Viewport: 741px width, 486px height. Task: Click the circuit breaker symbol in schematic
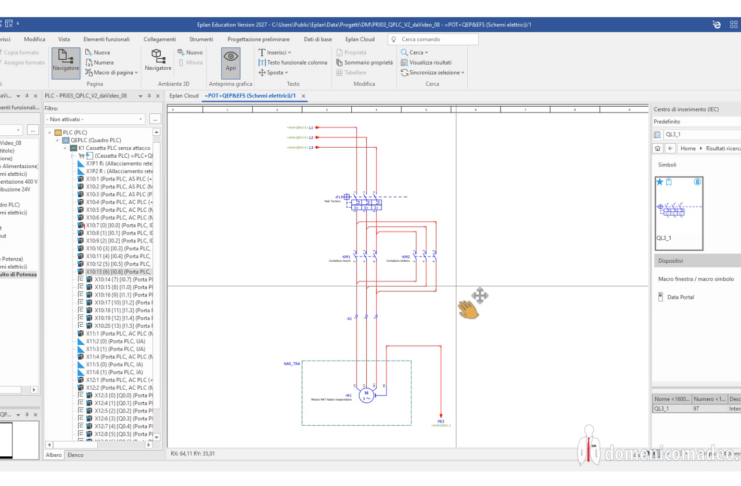(365, 202)
